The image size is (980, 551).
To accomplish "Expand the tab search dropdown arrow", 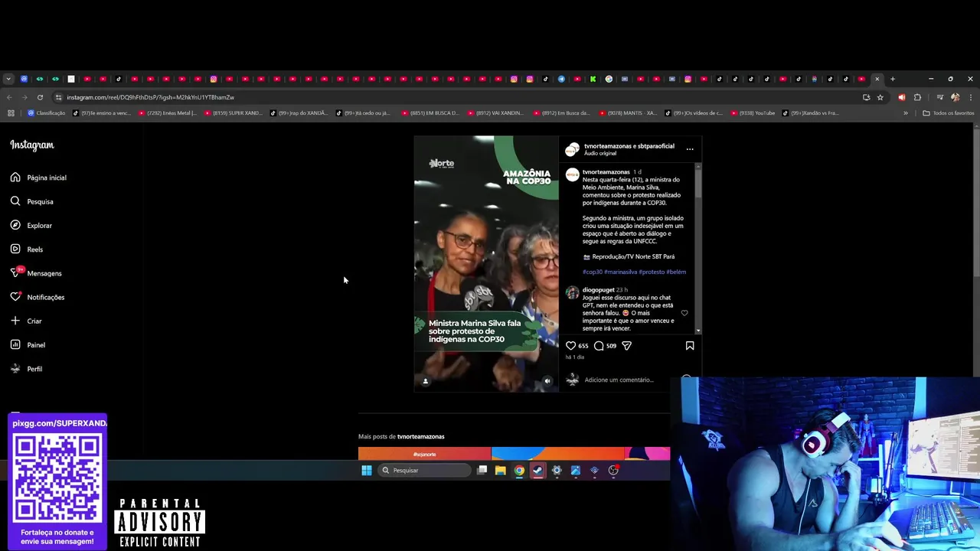I will coord(8,79).
